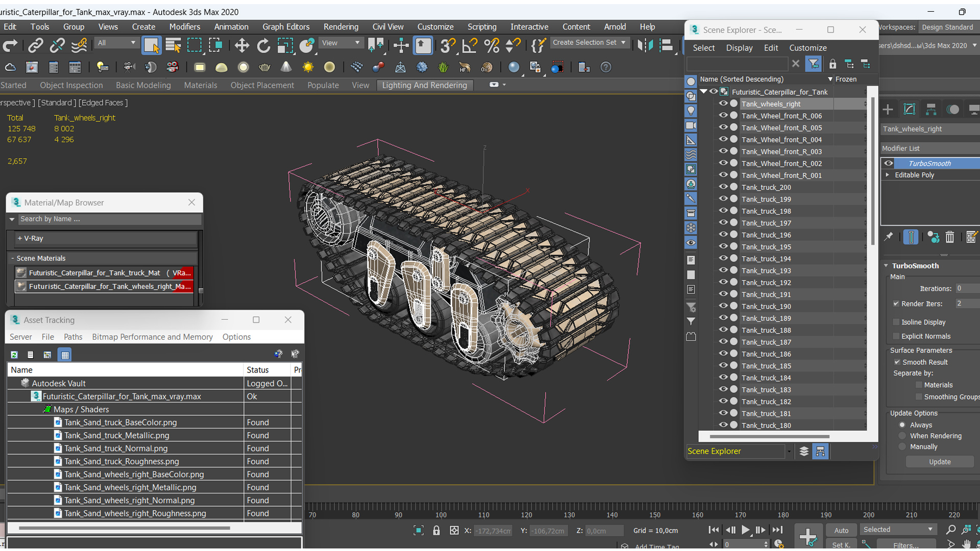Click the Mirror tool icon
The image size is (980, 551).
645,45
